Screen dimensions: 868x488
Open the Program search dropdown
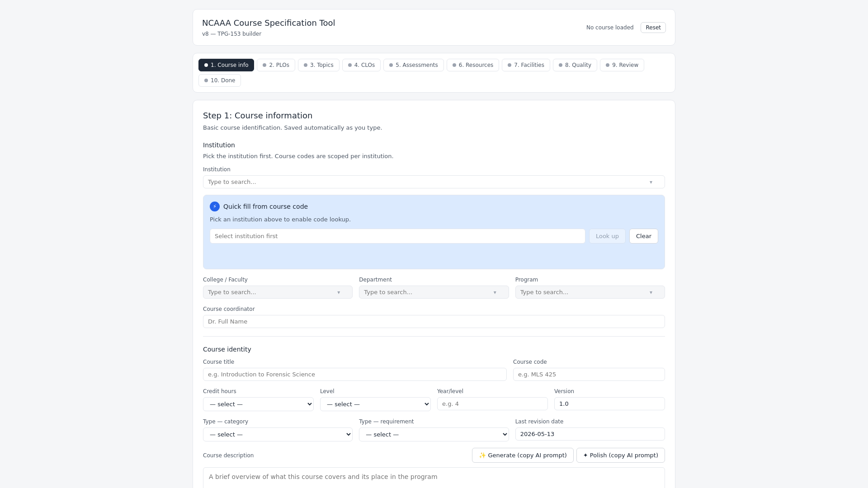(x=590, y=292)
